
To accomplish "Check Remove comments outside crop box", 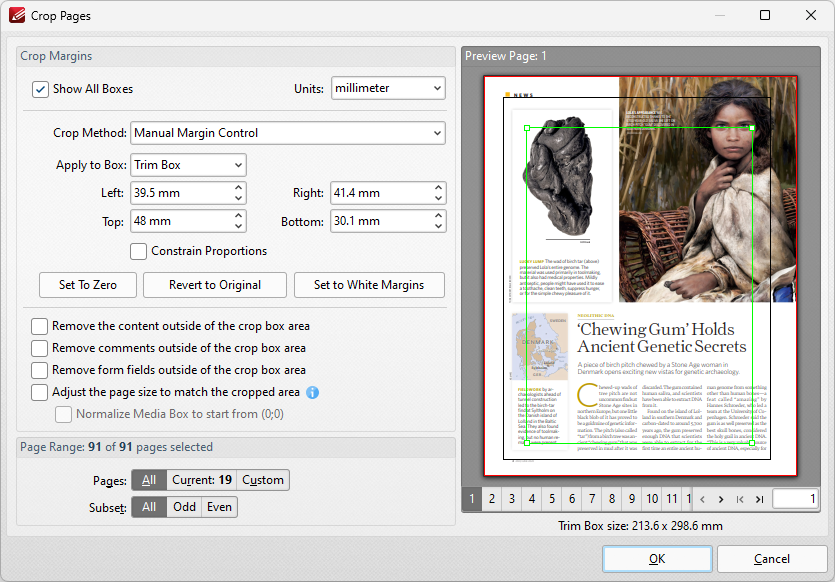I will point(39,348).
